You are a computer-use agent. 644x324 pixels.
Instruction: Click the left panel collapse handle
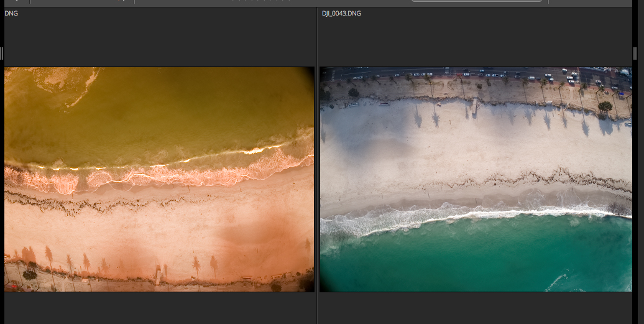click(2, 53)
